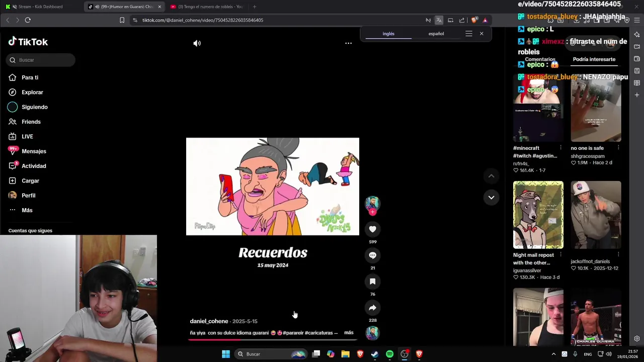This screenshot has width=644, height=362.
Task: Open the LIVE section
Action: [x=27, y=136]
